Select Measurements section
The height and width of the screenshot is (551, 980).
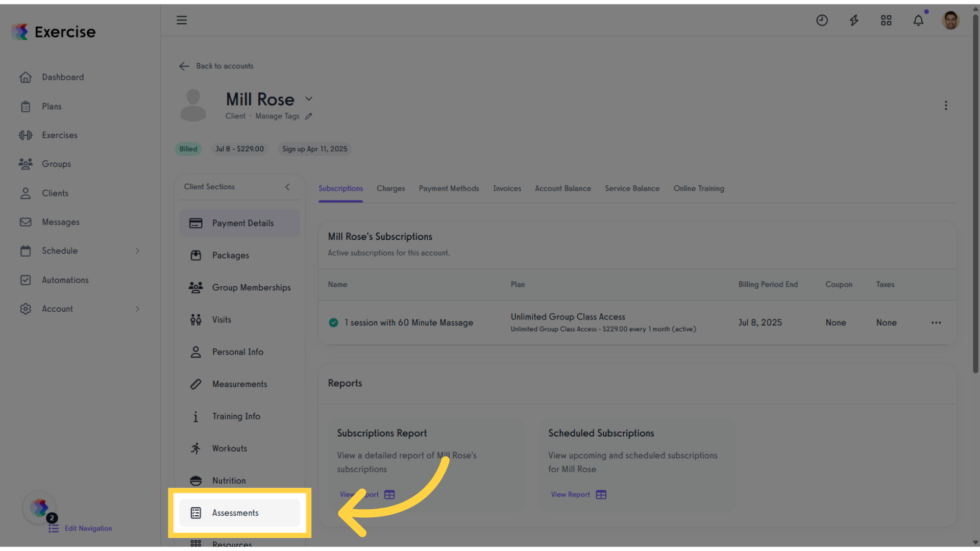click(240, 384)
